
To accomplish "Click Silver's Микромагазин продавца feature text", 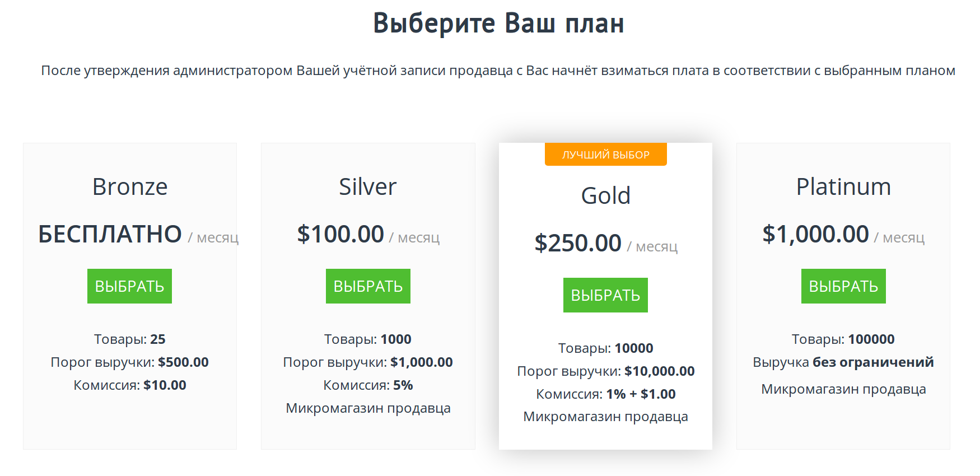I will [368, 408].
